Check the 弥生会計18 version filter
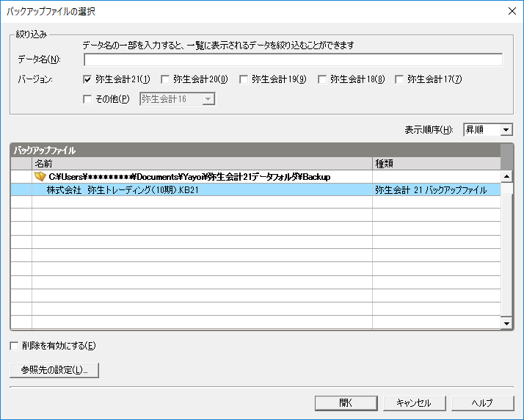This screenshot has height=420, width=524. point(322,79)
